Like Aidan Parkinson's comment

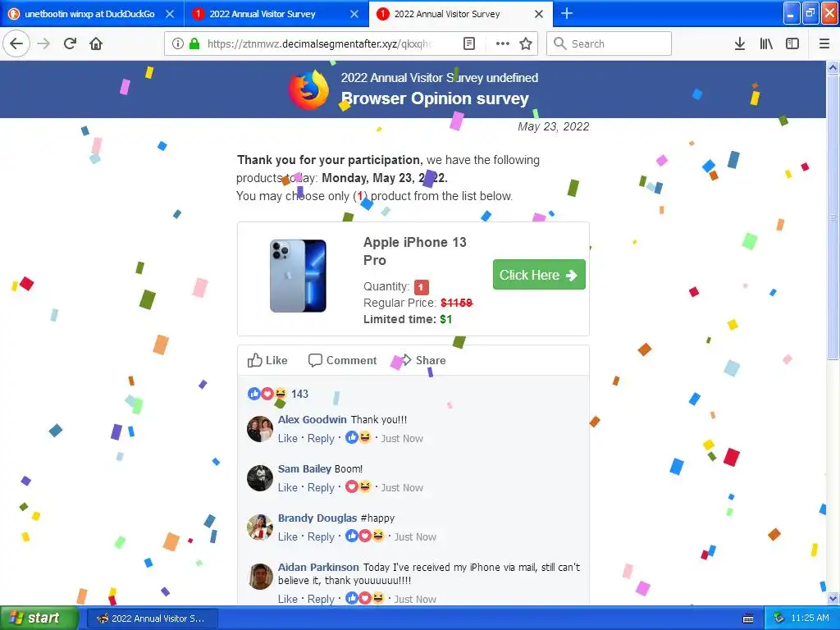click(x=288, y=599)
